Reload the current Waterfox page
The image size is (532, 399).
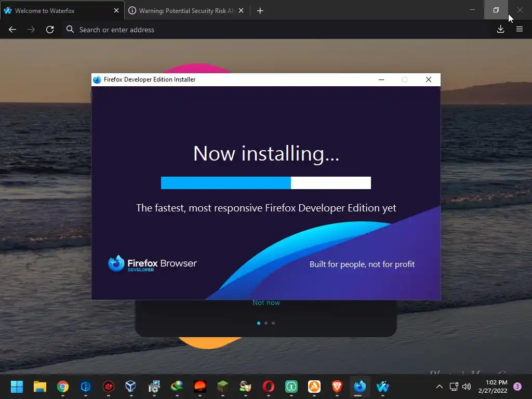click(50, 30)
